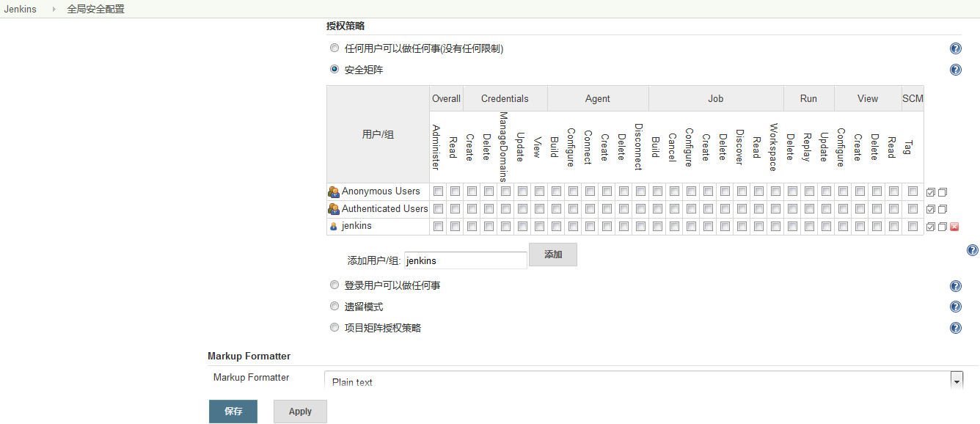Check Overall Administer for jenkins

[x=438, y=226]
